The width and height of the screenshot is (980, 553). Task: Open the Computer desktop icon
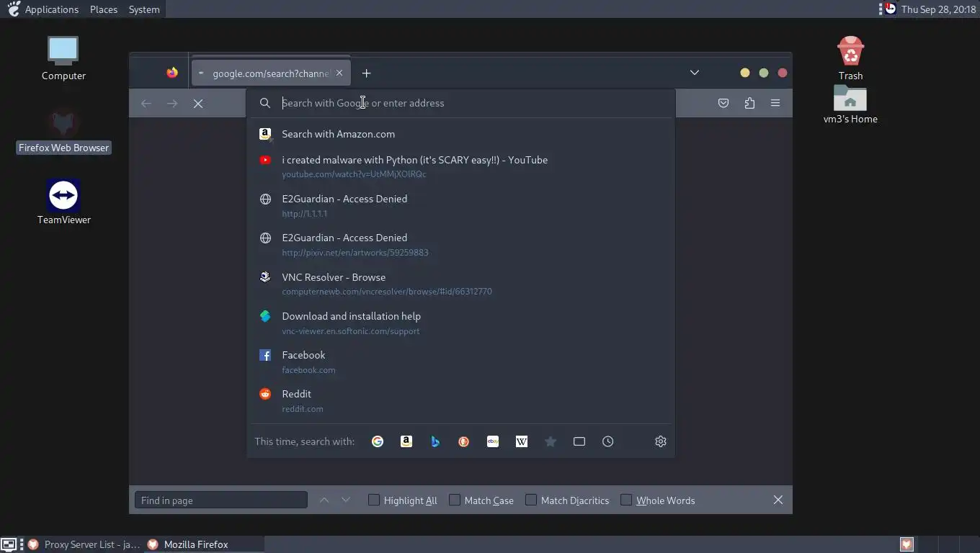[x=63, y=58]
